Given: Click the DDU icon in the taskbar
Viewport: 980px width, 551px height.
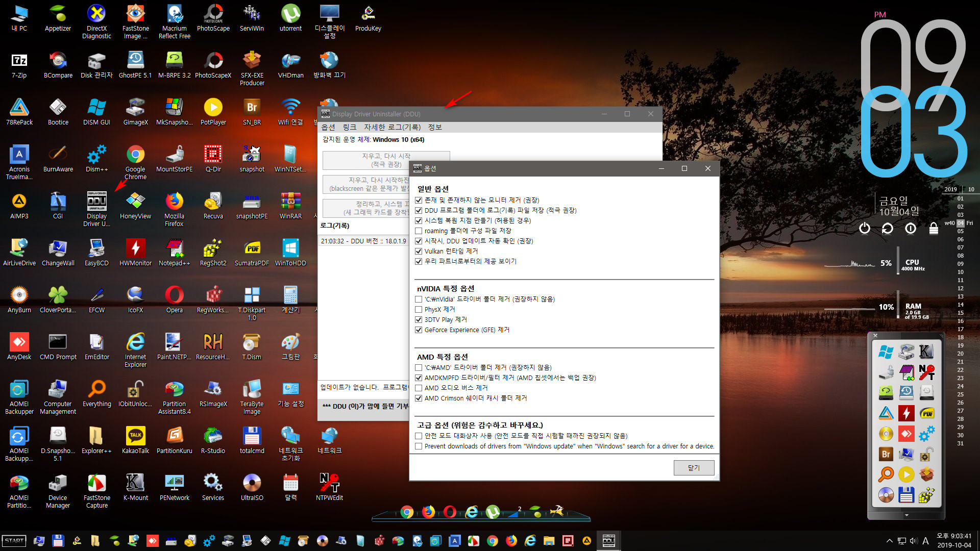Looking at the screenshot, I should (x=608, y=541).
